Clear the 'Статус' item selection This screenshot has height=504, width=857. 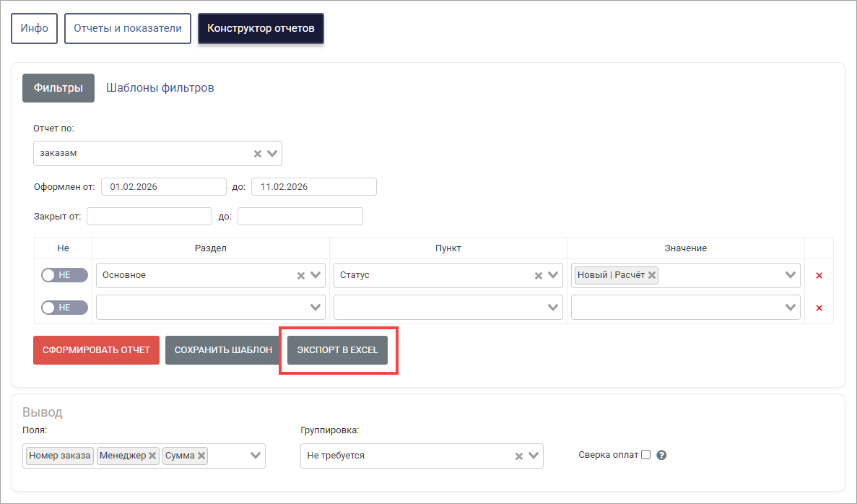538,275
